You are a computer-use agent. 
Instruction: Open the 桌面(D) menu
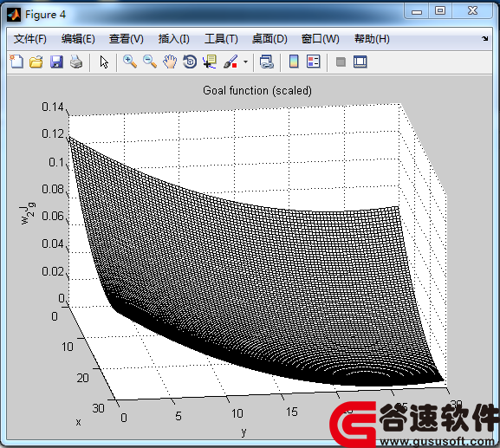(269, 39)
